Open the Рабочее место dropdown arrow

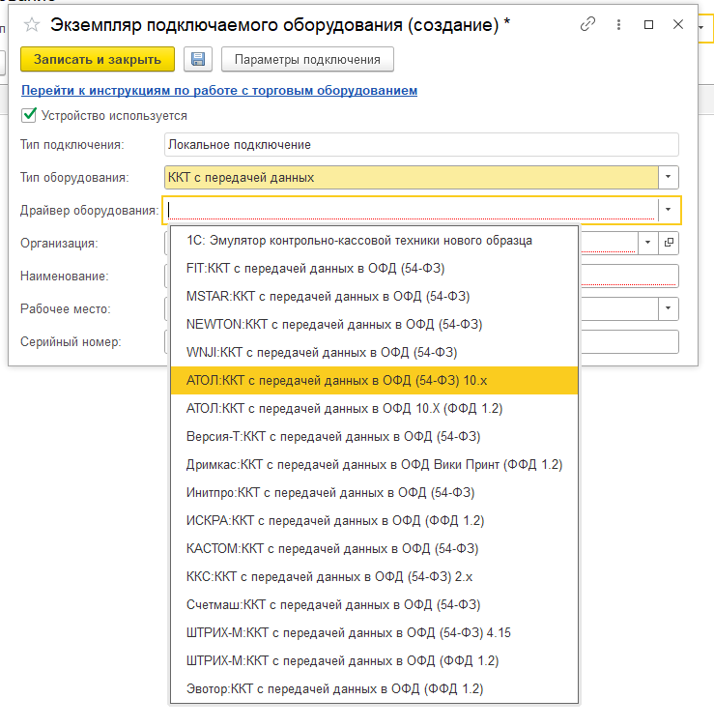point(668,308)
